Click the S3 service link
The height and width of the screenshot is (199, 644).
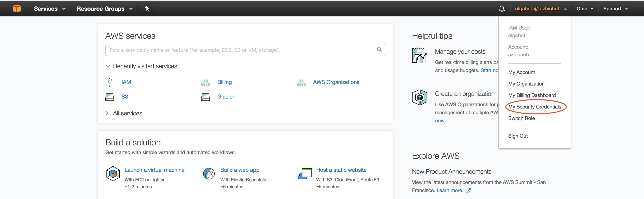pyautogui.click(x=125, y=97)
